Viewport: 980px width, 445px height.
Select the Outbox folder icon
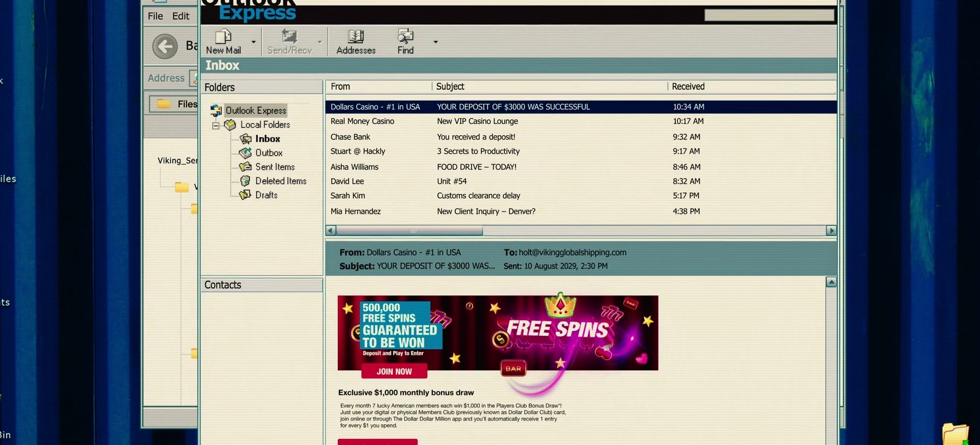tap(246, 153)
